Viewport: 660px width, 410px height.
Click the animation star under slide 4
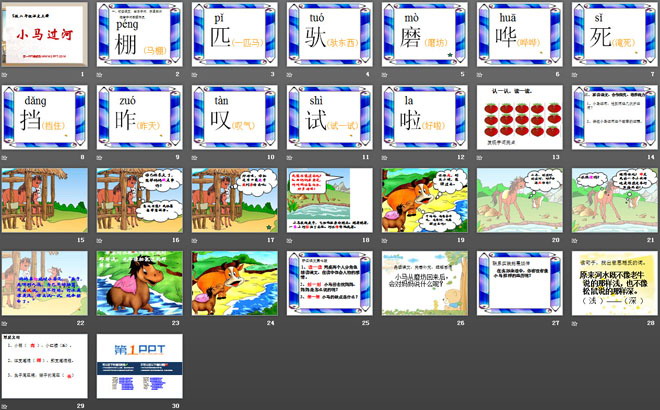[290, 75]
